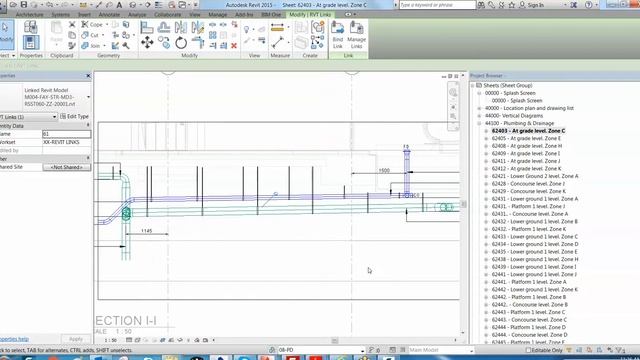Click the Measure Between Two References icon

point(277,42)
